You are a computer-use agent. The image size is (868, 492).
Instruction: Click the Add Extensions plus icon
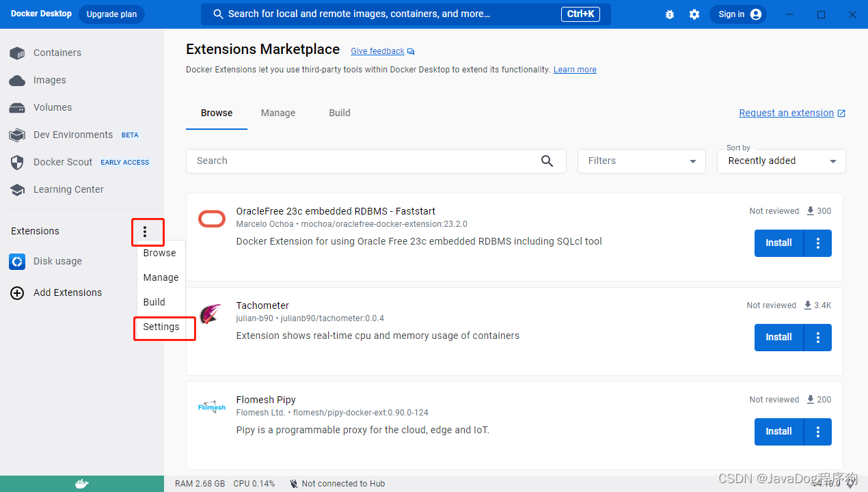coord(17,292)
